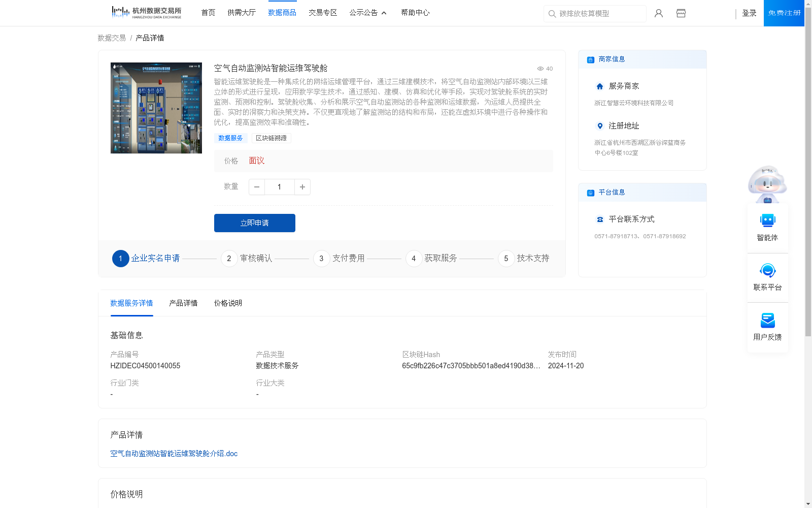Decrease quantity with minus button

257,187
